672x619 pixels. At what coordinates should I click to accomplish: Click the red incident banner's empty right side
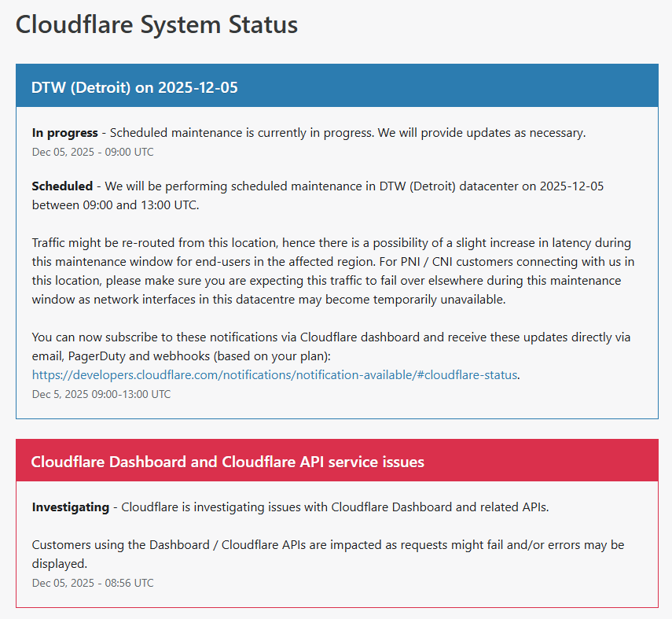coord(550,462)
